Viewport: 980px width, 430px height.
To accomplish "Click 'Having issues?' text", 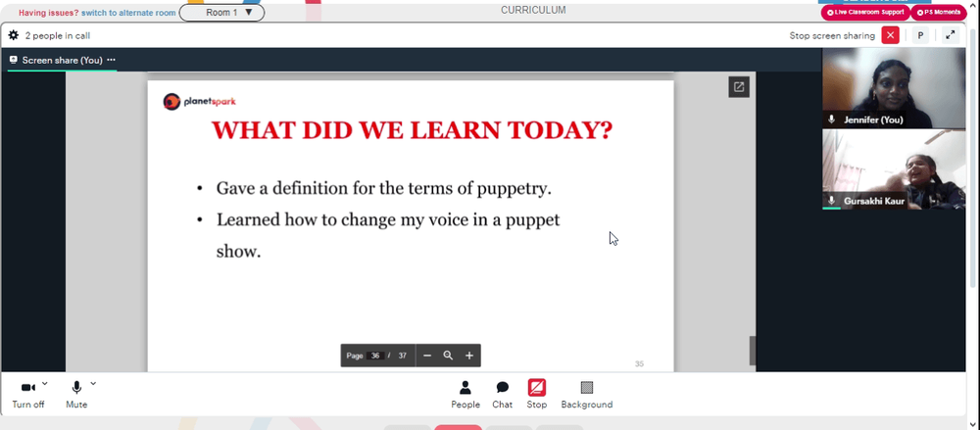I will 49,13.
